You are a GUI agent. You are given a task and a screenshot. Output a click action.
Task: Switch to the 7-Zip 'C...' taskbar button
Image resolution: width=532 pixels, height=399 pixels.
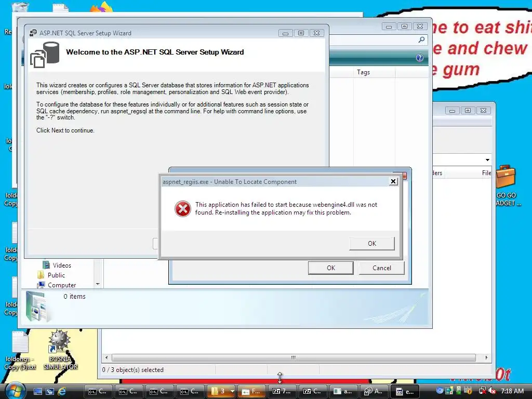pyautogui.click(x=313, y=391)
